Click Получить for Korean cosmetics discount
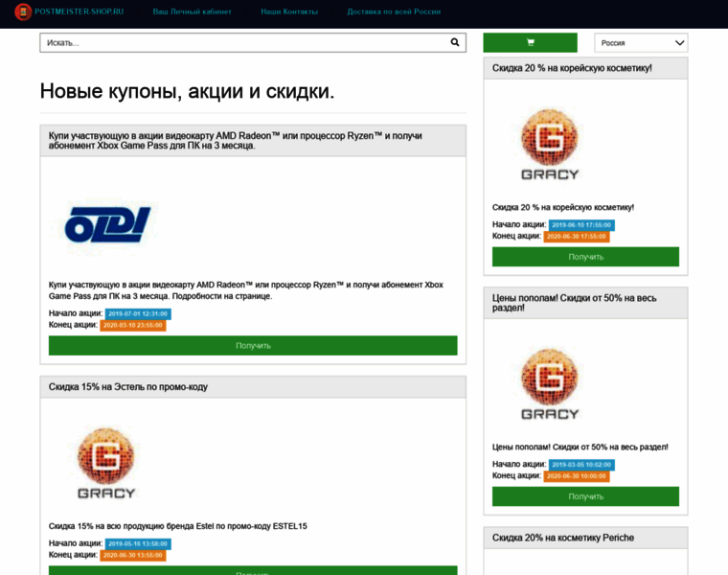 point(585,257)
